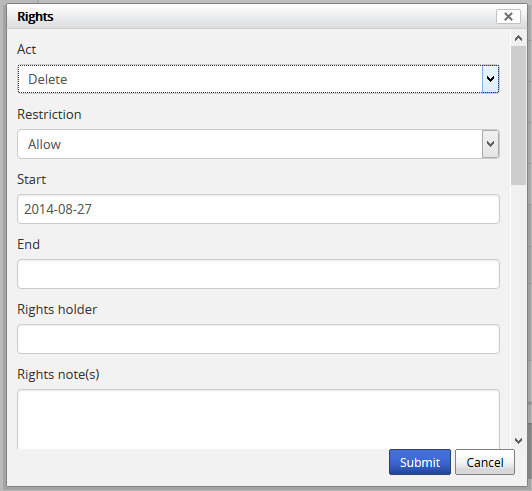Click the End field label
532x491 pixels.
click(x=28, y=244)
